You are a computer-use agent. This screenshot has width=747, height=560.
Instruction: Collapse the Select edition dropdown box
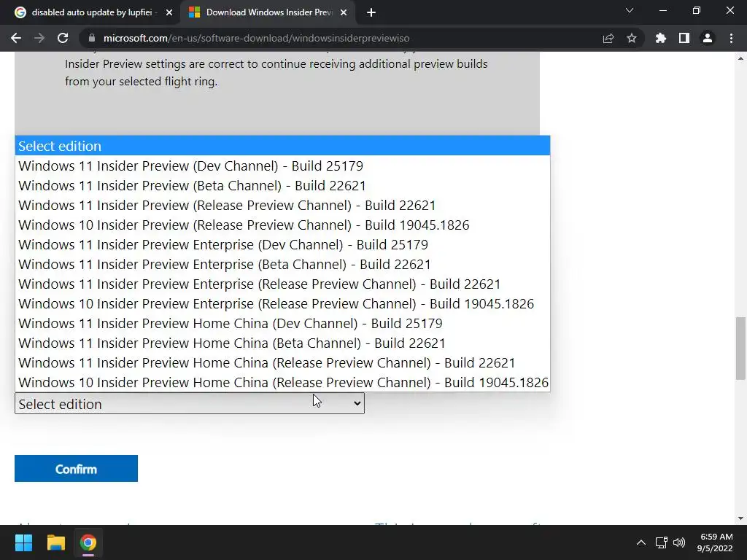pos(190,403)
